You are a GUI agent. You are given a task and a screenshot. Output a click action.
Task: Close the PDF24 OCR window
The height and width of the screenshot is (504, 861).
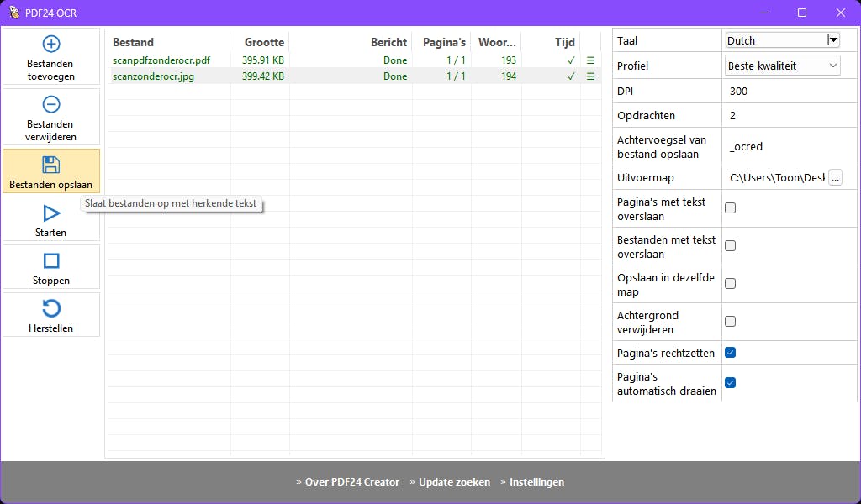pyautogui.click(x=841, y=13)
